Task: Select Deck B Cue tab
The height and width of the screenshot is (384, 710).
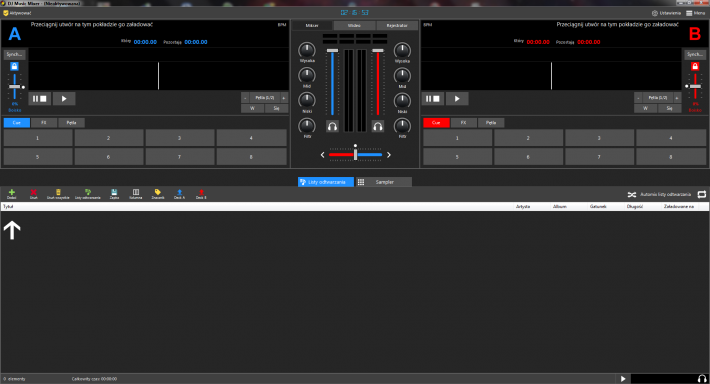Action: tap(436, 123)
